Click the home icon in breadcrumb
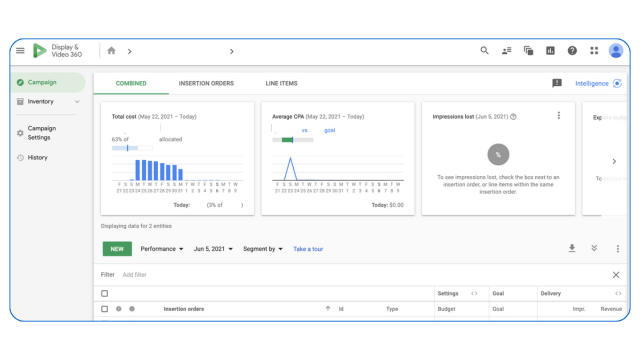 coord(111,51)
